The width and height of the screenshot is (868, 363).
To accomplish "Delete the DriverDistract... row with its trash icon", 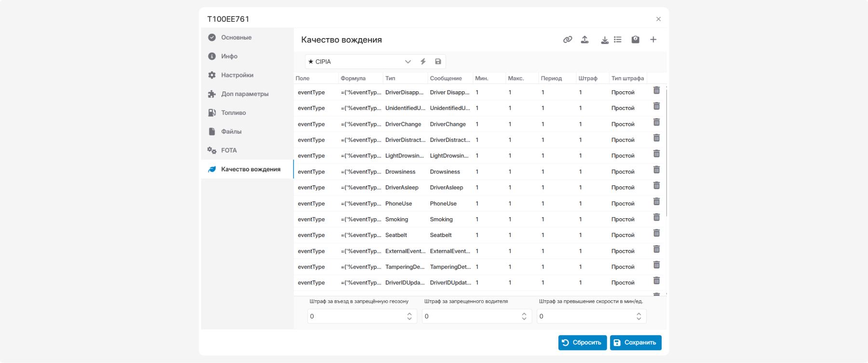I will coord(656,139).
